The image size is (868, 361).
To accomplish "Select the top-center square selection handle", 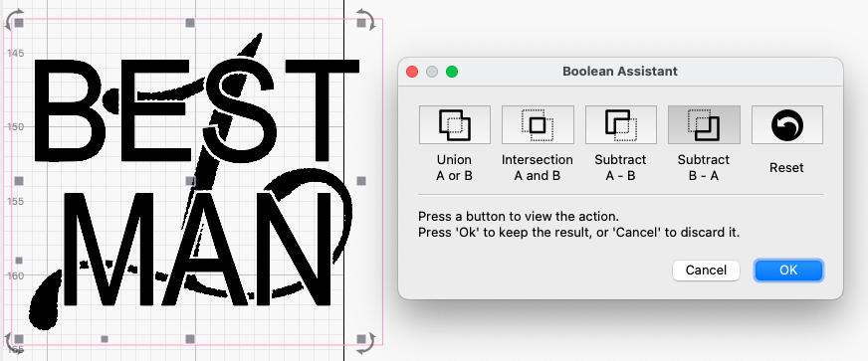I will (x=190, y=23).
